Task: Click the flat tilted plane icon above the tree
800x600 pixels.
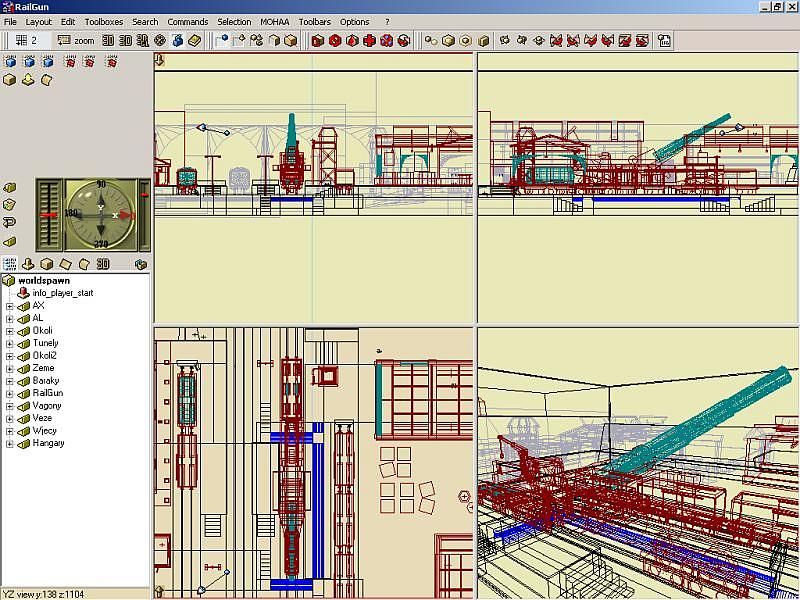Action: [x=65, y=264]
